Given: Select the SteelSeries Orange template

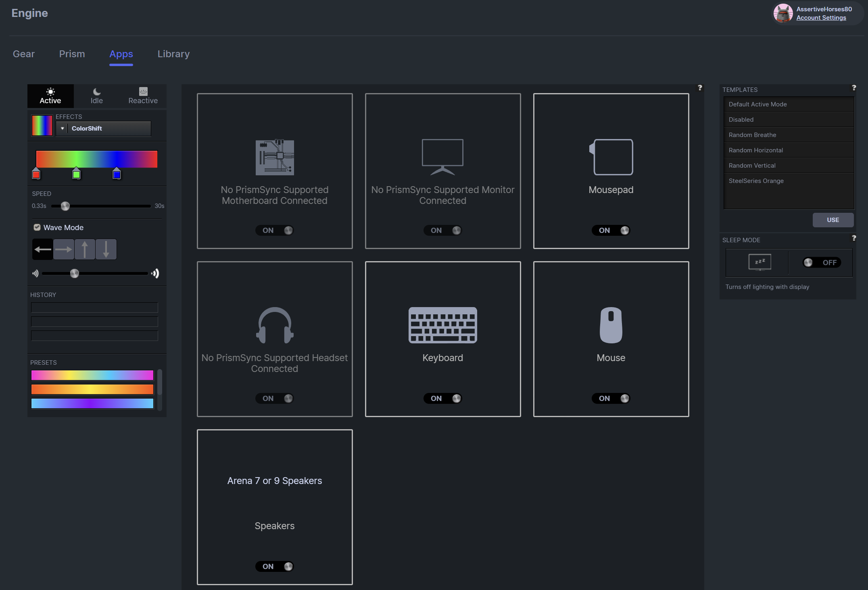Looking at the screenshot, I should (789, 181).
